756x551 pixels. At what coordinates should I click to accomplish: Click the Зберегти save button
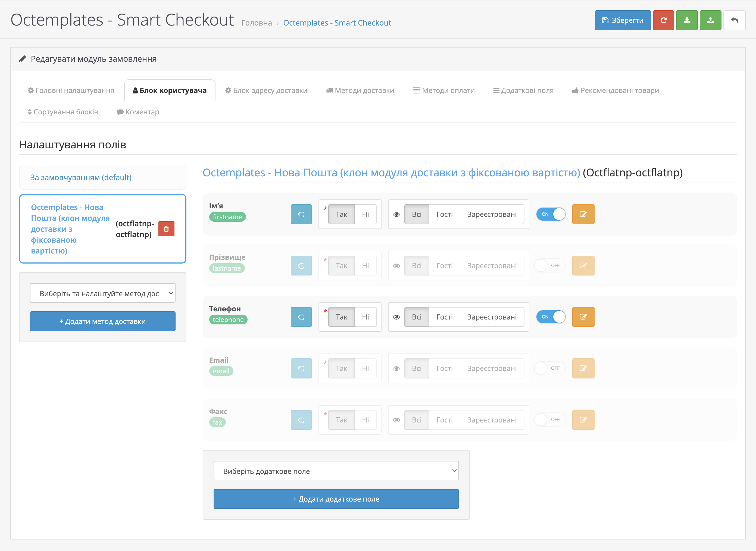(622, 20)
